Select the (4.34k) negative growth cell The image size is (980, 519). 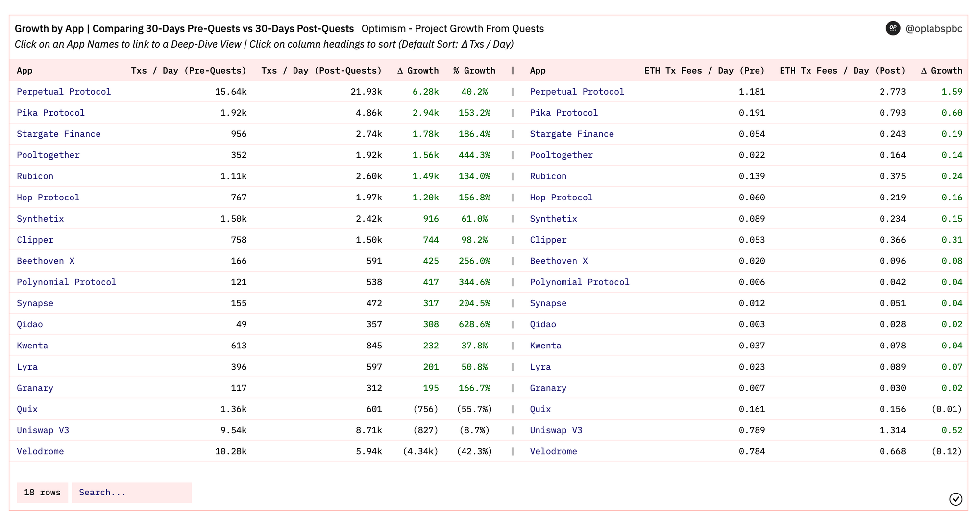coord(420,451)
